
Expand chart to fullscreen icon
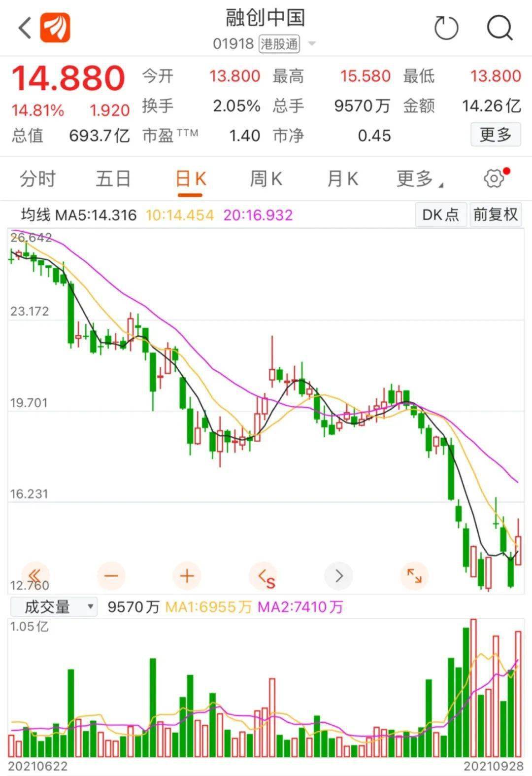pos(414,576)
